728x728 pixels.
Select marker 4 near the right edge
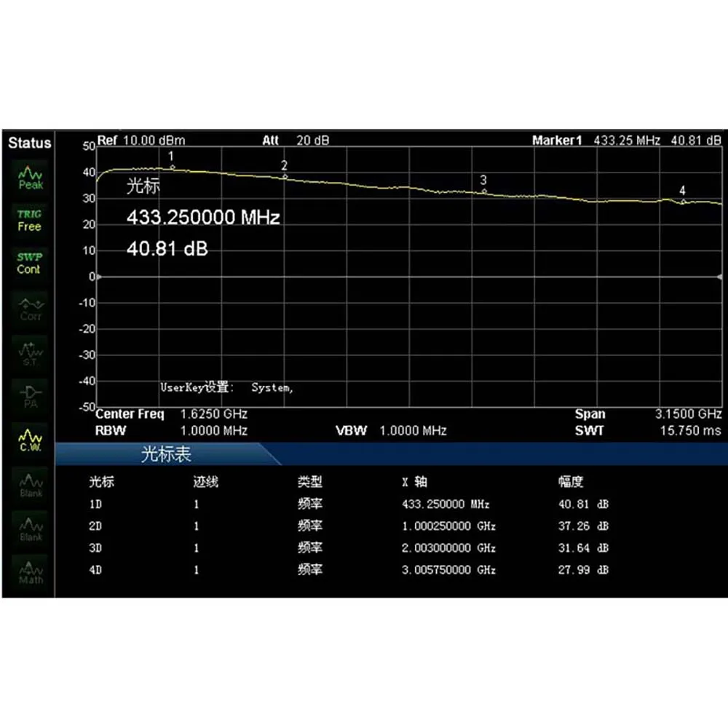(683, 201)
